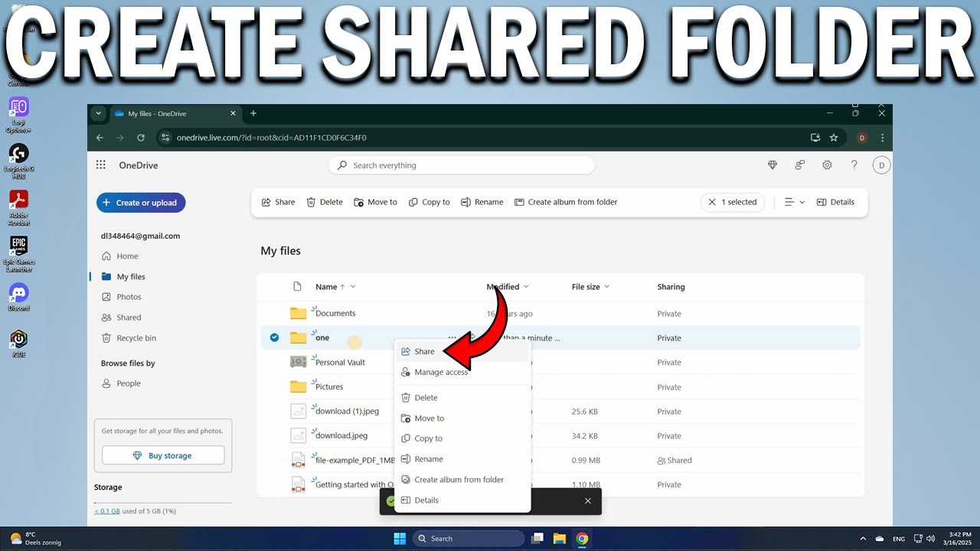Open the premium diamond icon in header
The height and width of the screenshot is (551, 980).
773,165
